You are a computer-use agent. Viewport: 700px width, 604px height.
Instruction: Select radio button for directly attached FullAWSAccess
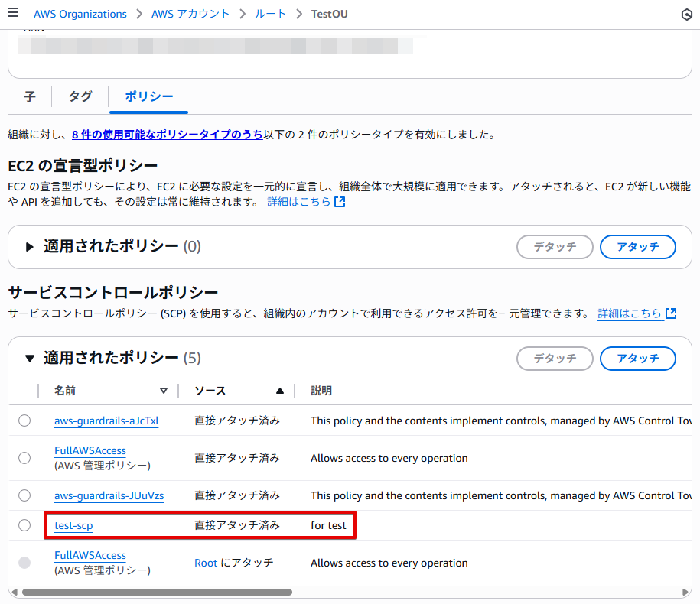pos(24,458)
